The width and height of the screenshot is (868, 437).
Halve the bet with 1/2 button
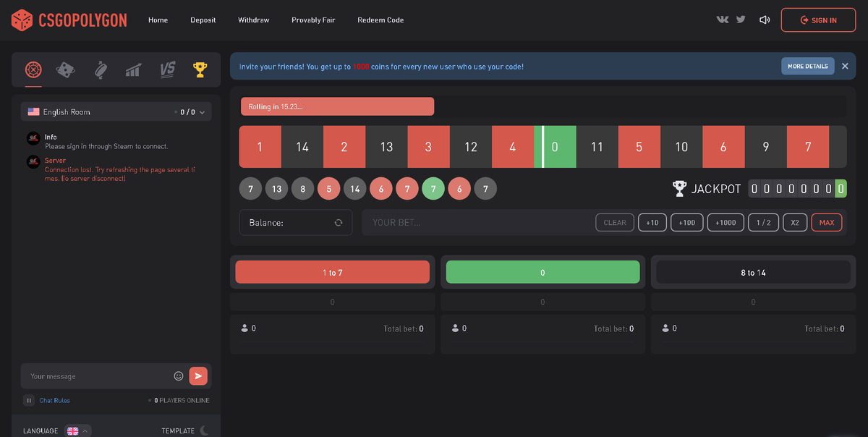click(x=763, y=223)
